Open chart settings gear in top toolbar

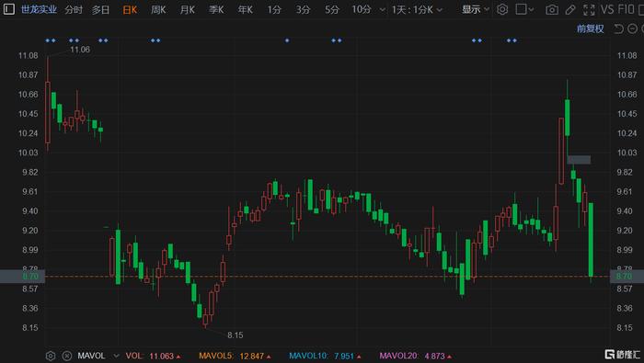click(x=502, y=9)
